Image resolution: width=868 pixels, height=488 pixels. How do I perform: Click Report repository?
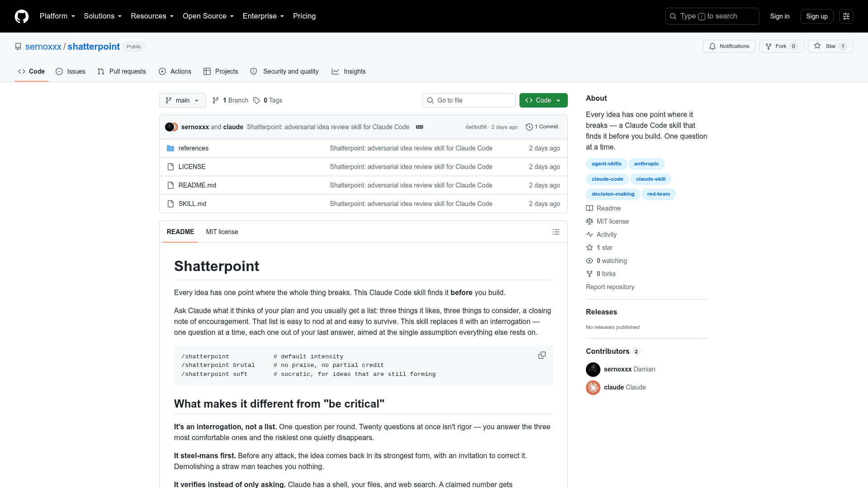tap(610, 287)
